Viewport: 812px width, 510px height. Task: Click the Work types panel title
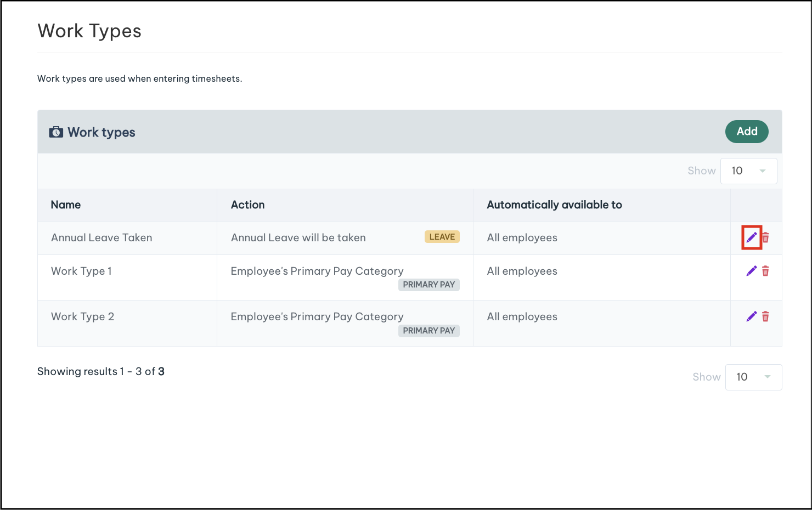101,132
